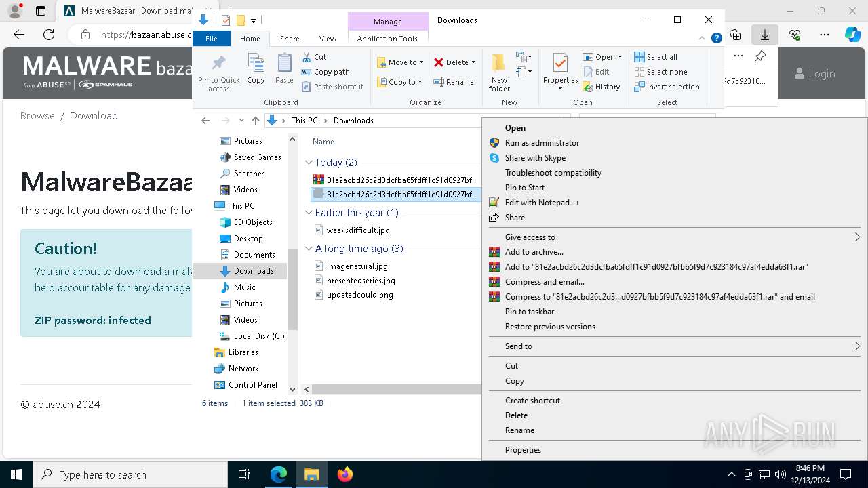Viewport: 868px width, 488px height.
Task: Click the Cut scissors button
Action: pyautogui.click(x=314, y=57)
